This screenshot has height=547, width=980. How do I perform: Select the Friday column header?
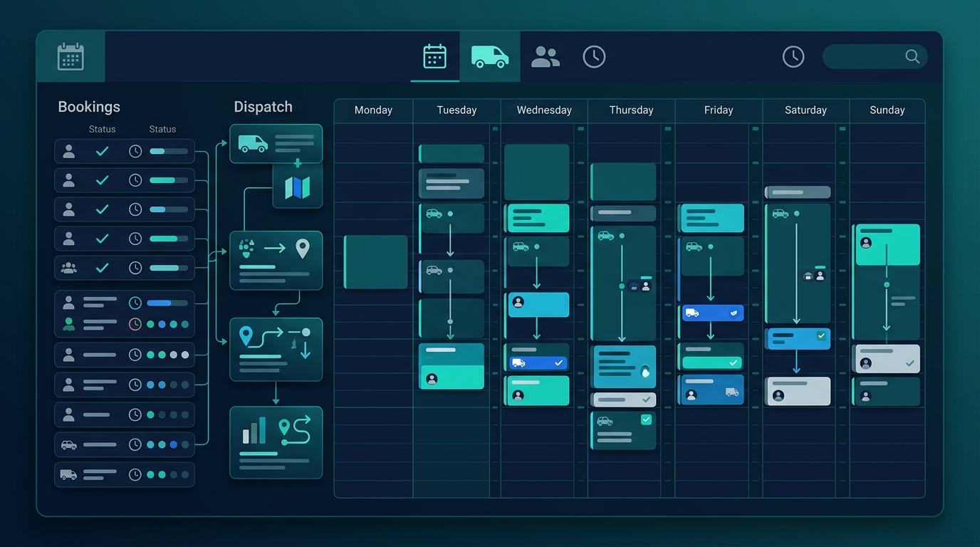point(719,110)
